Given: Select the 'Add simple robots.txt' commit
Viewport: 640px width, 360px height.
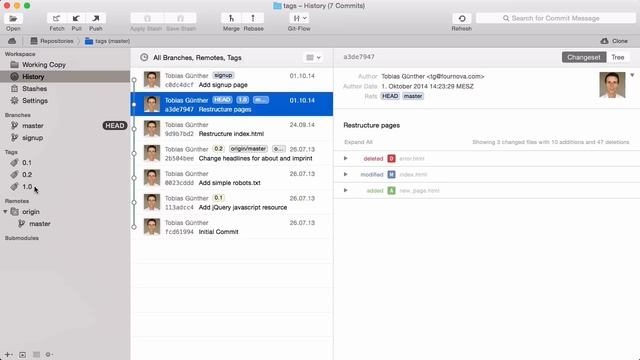Looking at the screenshot, I should (x=231, y=178).
